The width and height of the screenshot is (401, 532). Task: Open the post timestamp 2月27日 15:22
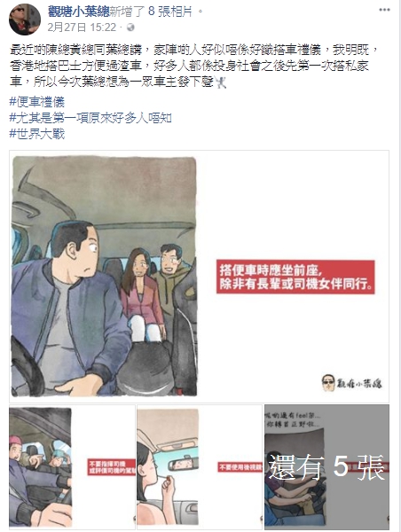pyautogui.click(x=82, y=27)
